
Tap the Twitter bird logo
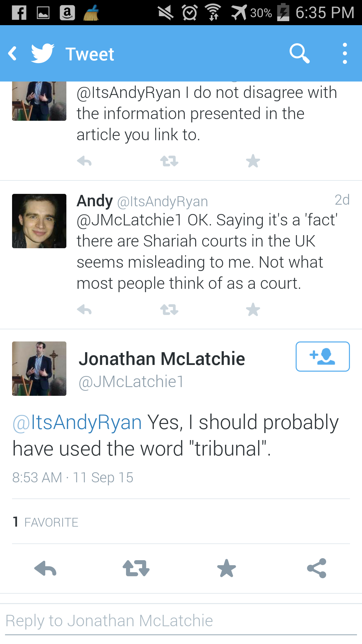point(43,53)
